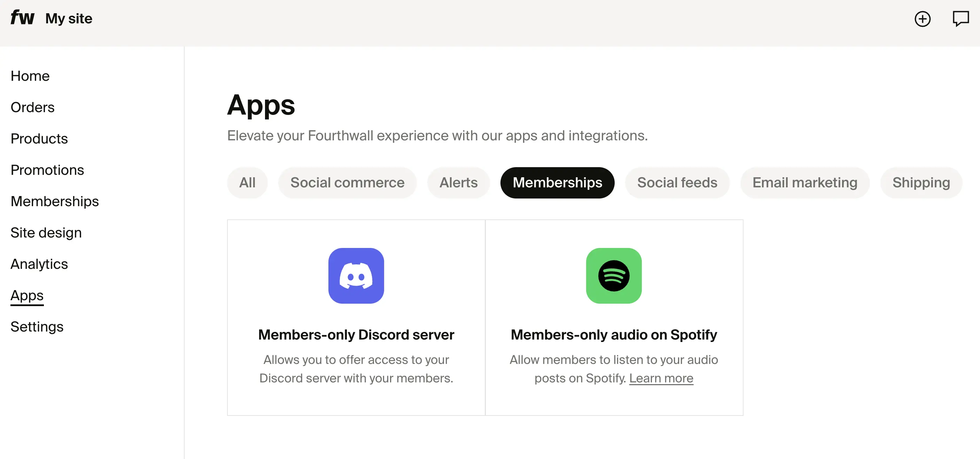
Task: Click the Discord app icon
Action: (x=356, y=276)
